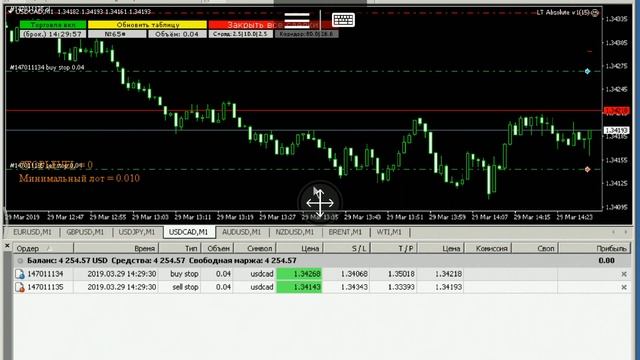Click the balance row circle icon

[x=20, y=260]
